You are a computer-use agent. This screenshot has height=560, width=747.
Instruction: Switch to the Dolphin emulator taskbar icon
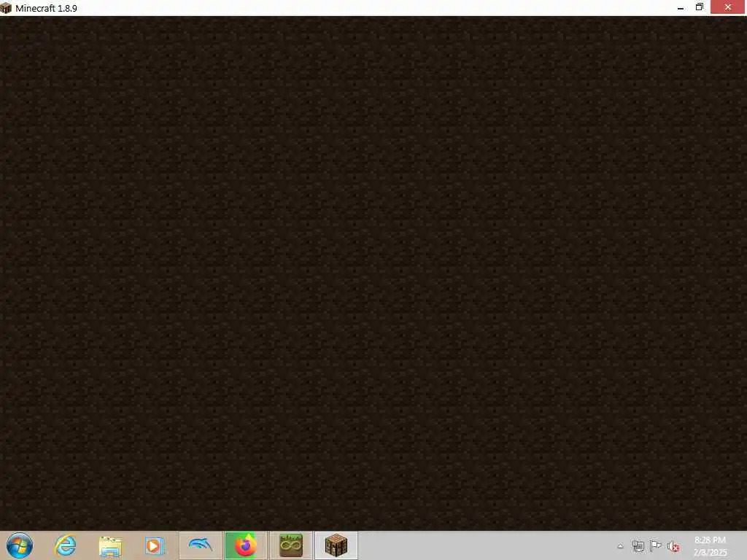click(201, 545)
